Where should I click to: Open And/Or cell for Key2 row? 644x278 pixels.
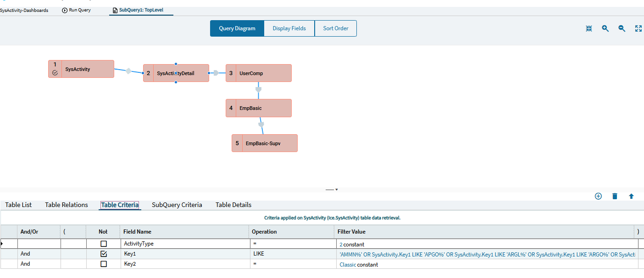(x=39, y=264)
